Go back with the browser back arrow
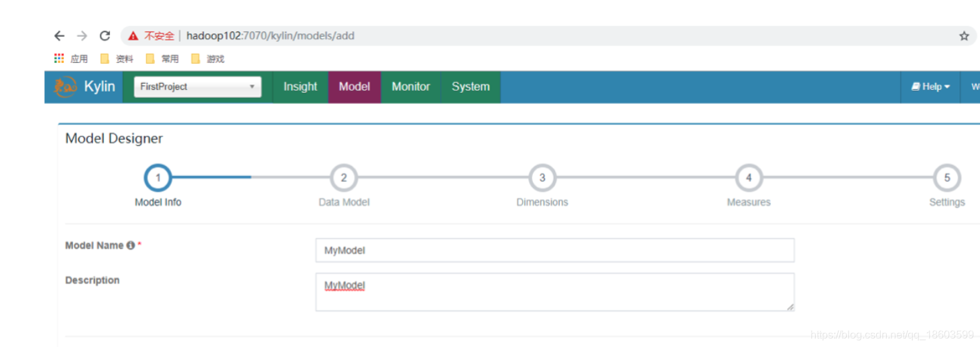This screenshot has height=347, width=980. 60,36
